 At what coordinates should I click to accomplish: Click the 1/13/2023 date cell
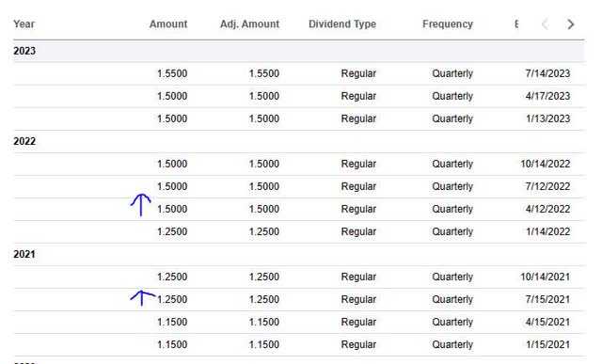click(547, 119)
